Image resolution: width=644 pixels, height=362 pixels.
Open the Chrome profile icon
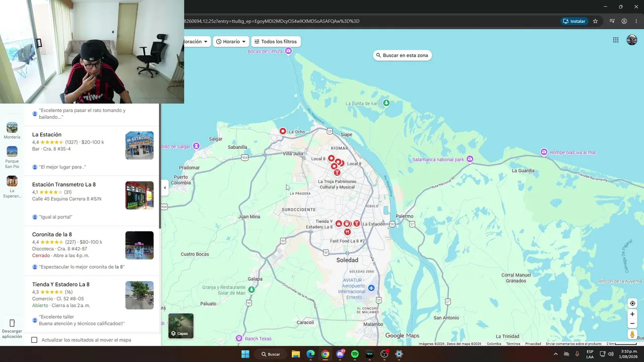click(624, 21)
